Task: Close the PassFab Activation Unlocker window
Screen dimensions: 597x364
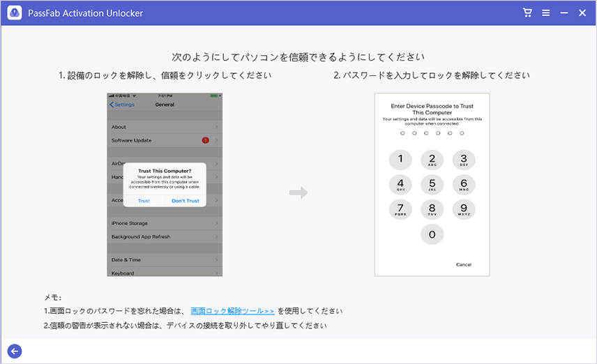Action: (582, 13)
